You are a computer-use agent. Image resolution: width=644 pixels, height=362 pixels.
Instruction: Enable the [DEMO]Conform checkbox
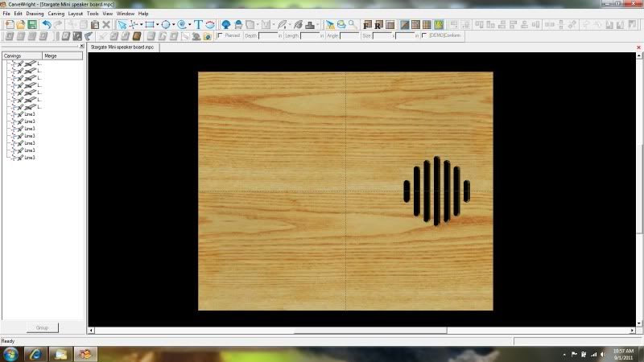(424, 35)
